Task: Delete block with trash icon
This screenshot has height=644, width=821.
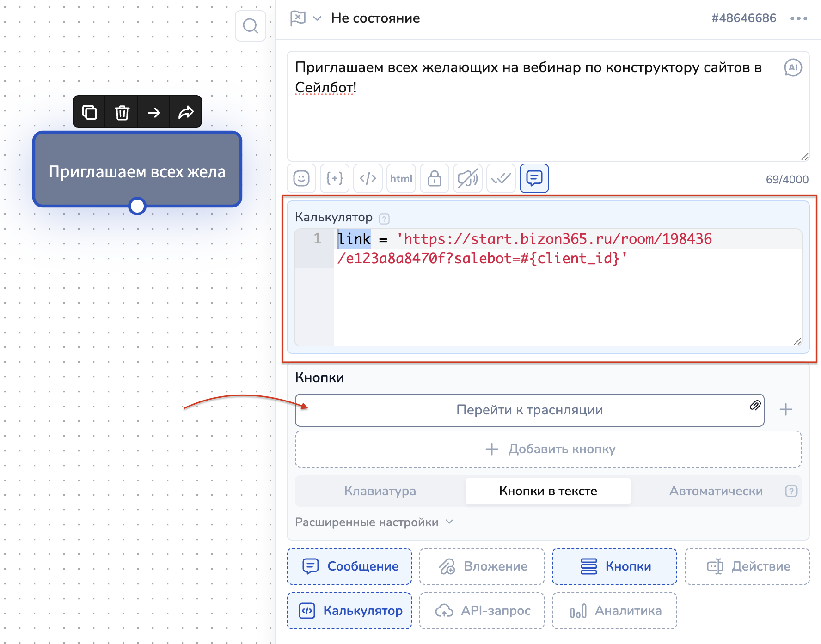Action: pyautogui.click(x=122, y=112)
